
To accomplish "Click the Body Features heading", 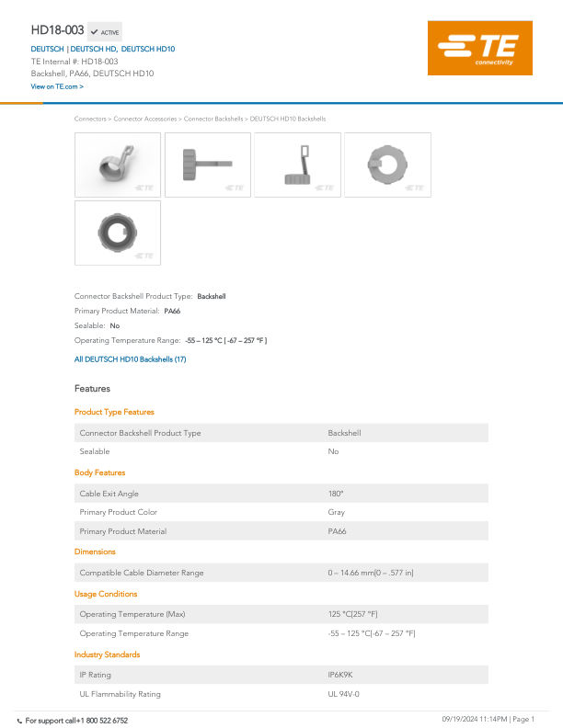I will [99, 472].
